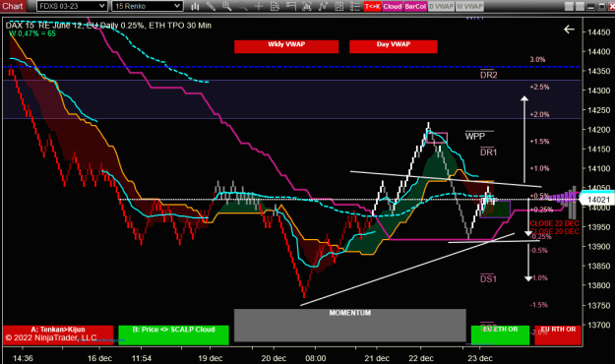Screen dimensions: 615x364
Task: Open the Strategies icon
Action: click(x=338, y=6)
